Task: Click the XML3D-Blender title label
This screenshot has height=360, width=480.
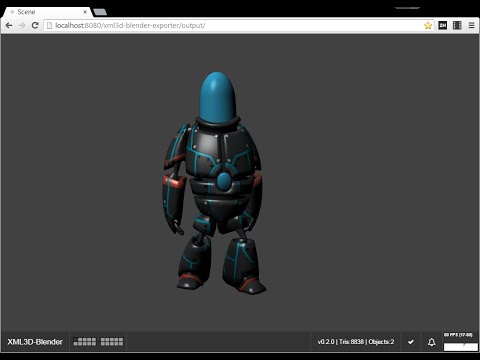Action: 35,342
